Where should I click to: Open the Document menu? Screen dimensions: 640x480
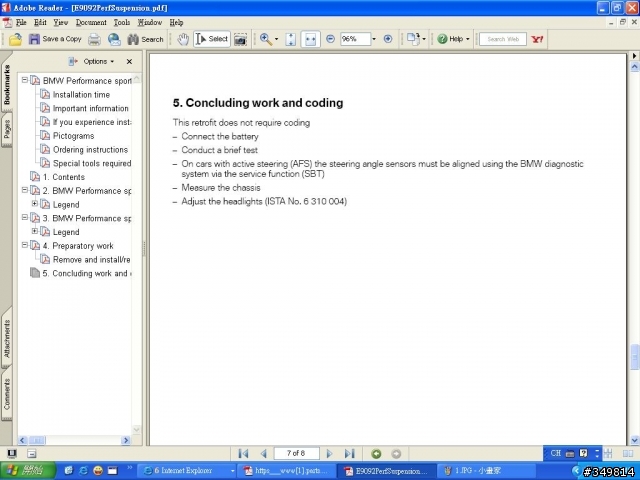(x=91, y=22)
